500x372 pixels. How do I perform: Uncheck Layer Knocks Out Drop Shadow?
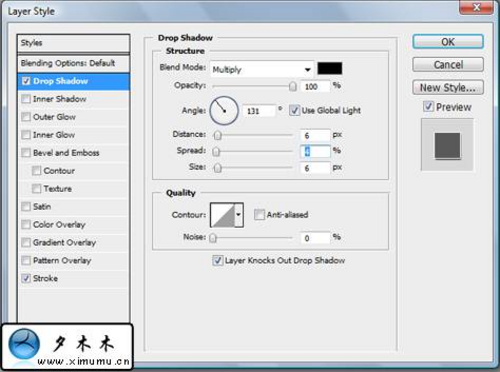[217, 260]
